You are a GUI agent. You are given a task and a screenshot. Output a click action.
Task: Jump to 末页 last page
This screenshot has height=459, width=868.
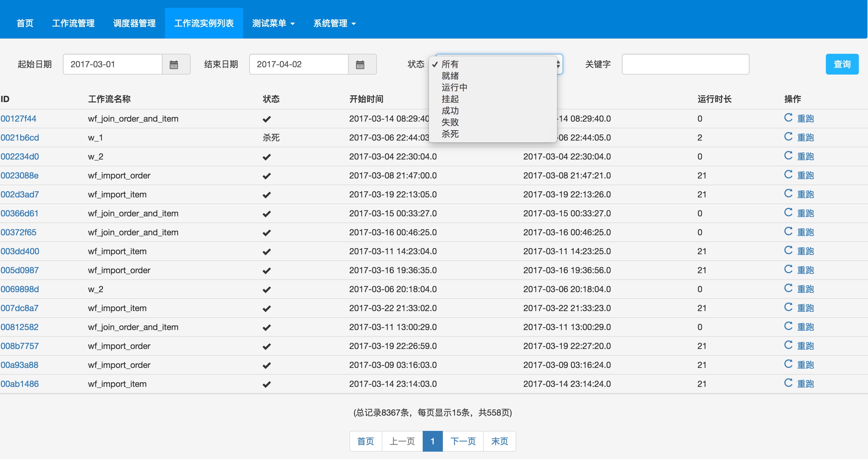click(x=499, y=441)
